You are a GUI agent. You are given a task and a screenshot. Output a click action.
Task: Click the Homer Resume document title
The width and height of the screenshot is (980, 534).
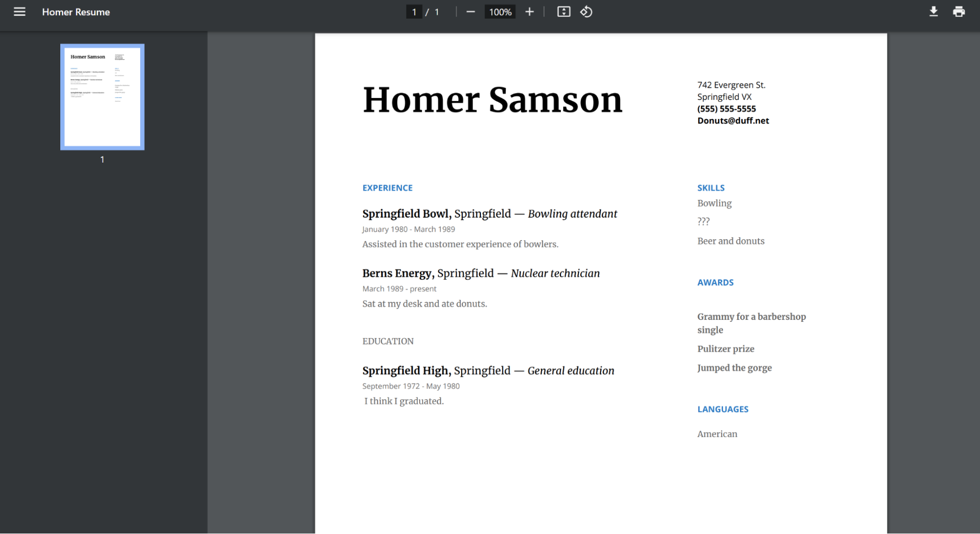point(76,12)
